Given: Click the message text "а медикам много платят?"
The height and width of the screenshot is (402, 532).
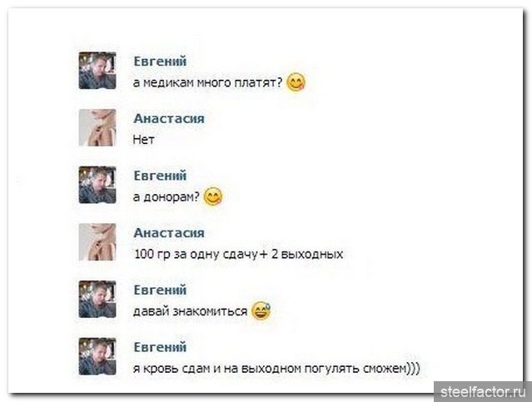Looking at the screenshot, I should click(x=207, y=82).
